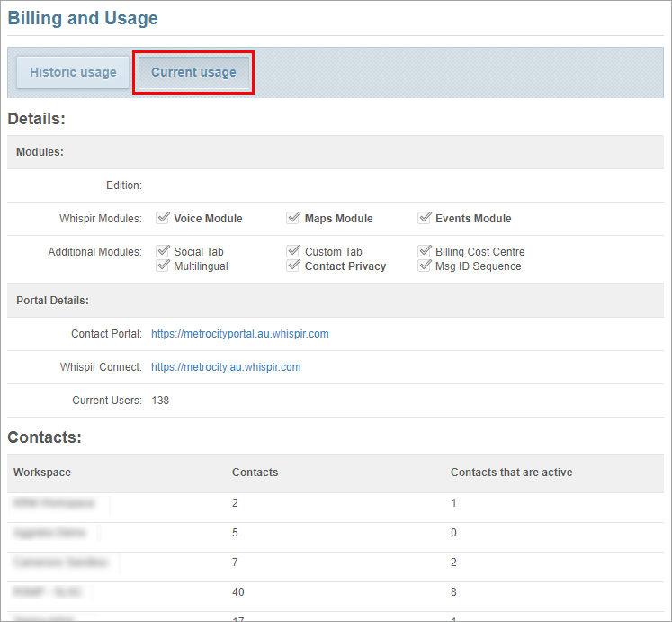Switch to the Historic usage tab
The width and height of the screenshot is (672, 622).
click(x=73, y=72)
